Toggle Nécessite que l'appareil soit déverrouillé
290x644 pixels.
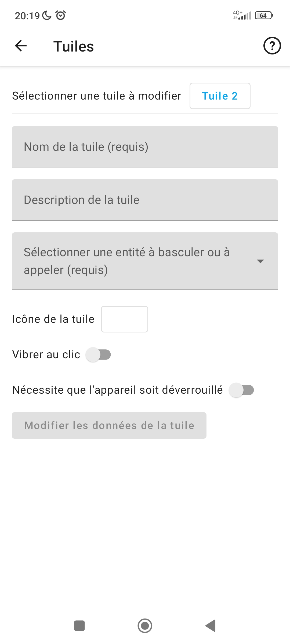(x=241, y=390)
